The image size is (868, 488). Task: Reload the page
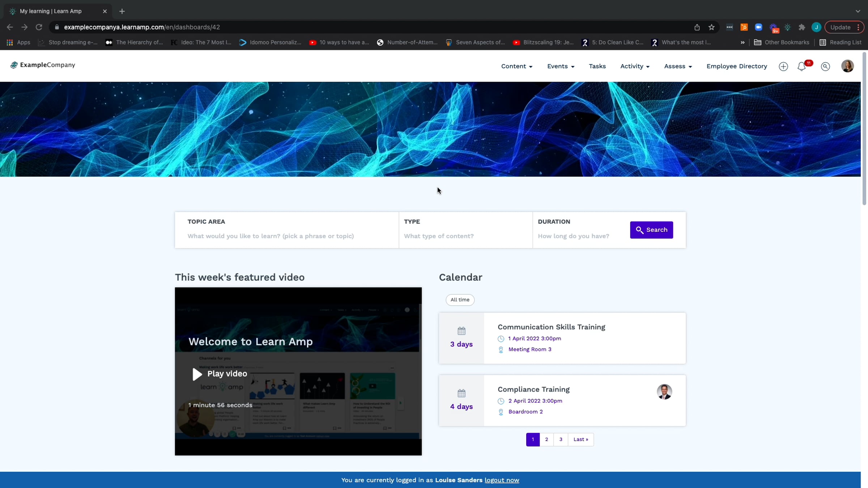pyautogui.click(x=39, y=27)
